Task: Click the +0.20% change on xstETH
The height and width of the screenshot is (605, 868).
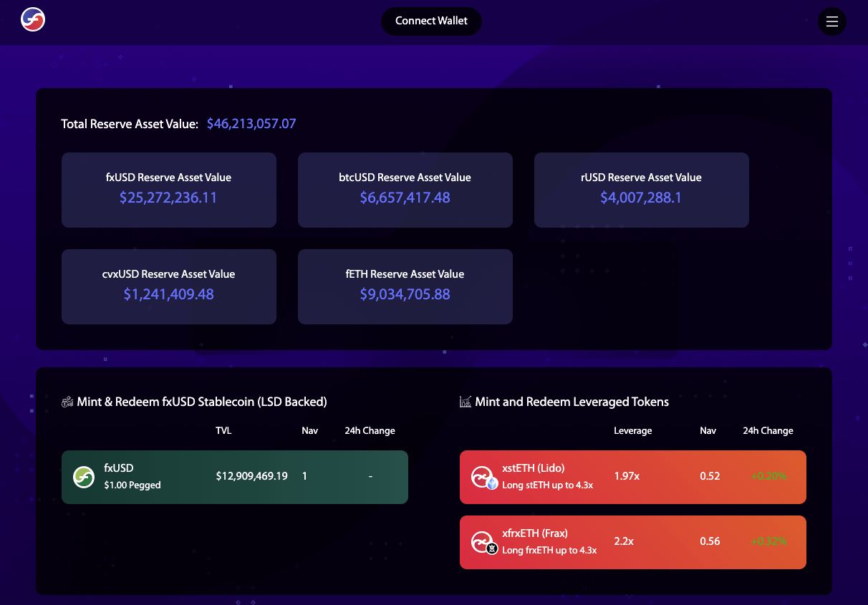Action: [x=768, y=476]
